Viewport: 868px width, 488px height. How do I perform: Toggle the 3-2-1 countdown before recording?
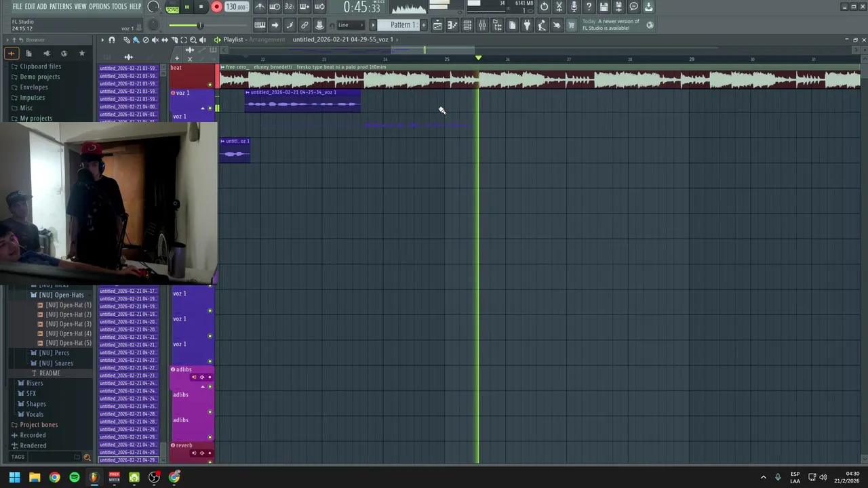pyautogui.click(x=290, y=7)
